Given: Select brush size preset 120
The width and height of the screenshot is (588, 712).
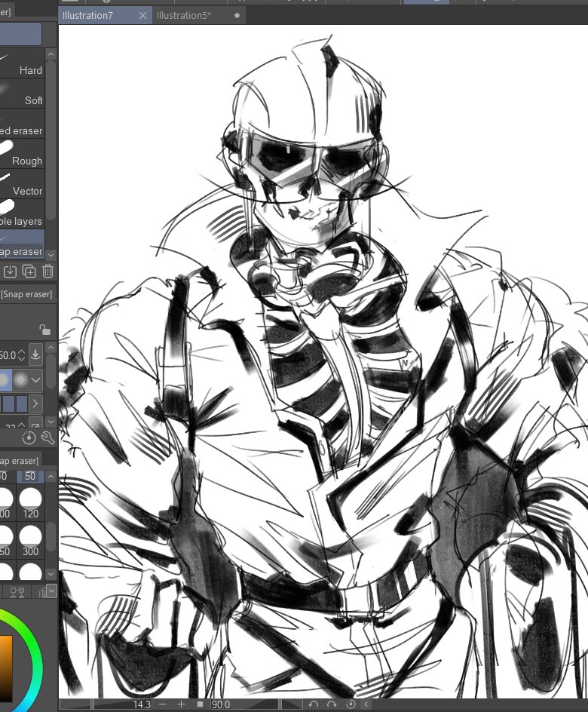Looking at the screenshot, I should pos(30,502).
